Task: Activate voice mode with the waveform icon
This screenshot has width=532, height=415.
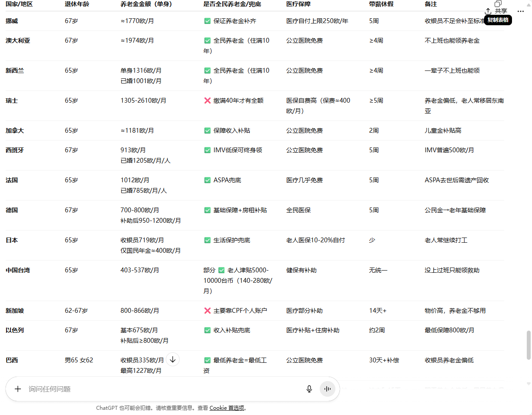Action: [327, 389]
